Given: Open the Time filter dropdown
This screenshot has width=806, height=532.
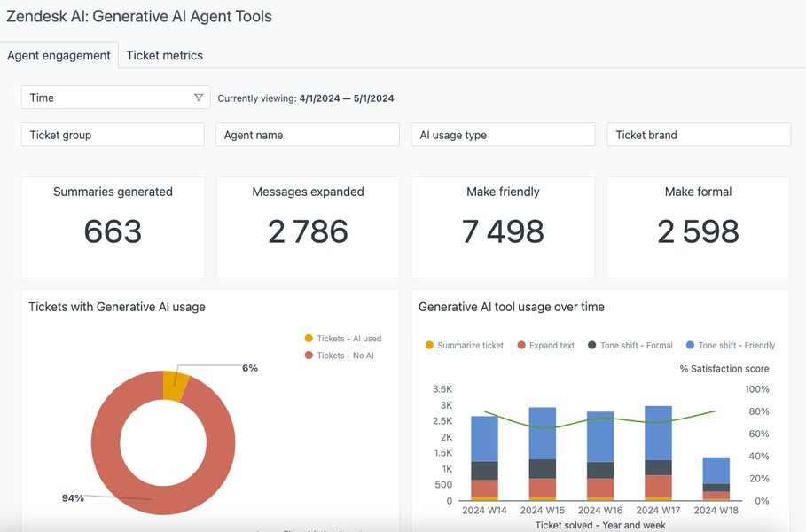Looking at the screenshot, I should point(115,98).
